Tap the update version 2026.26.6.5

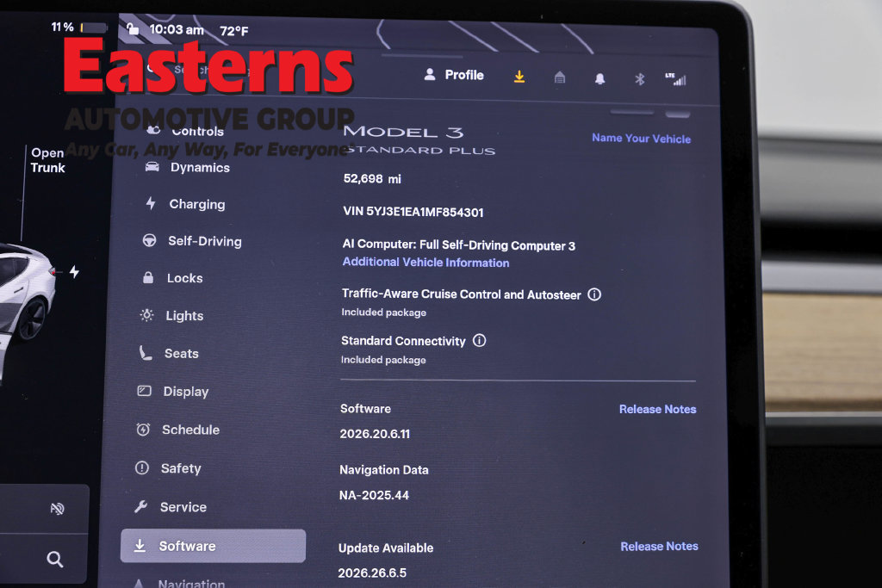pyautogui.click(x=372, y=573)
